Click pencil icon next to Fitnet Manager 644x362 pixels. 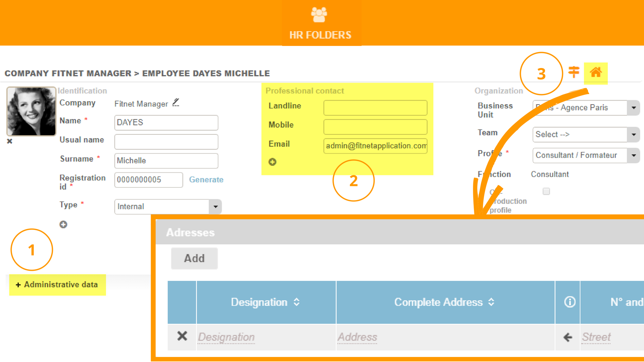(176, 103)
